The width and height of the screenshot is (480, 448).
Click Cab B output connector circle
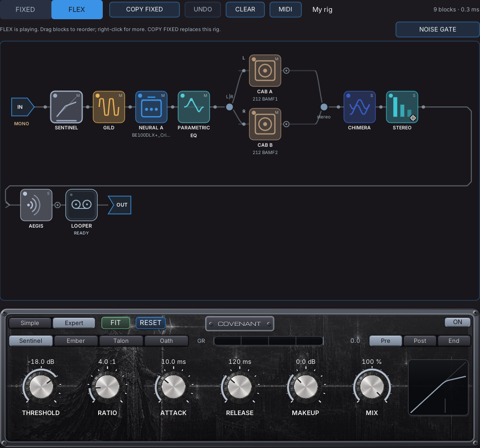tap(286, 124)
